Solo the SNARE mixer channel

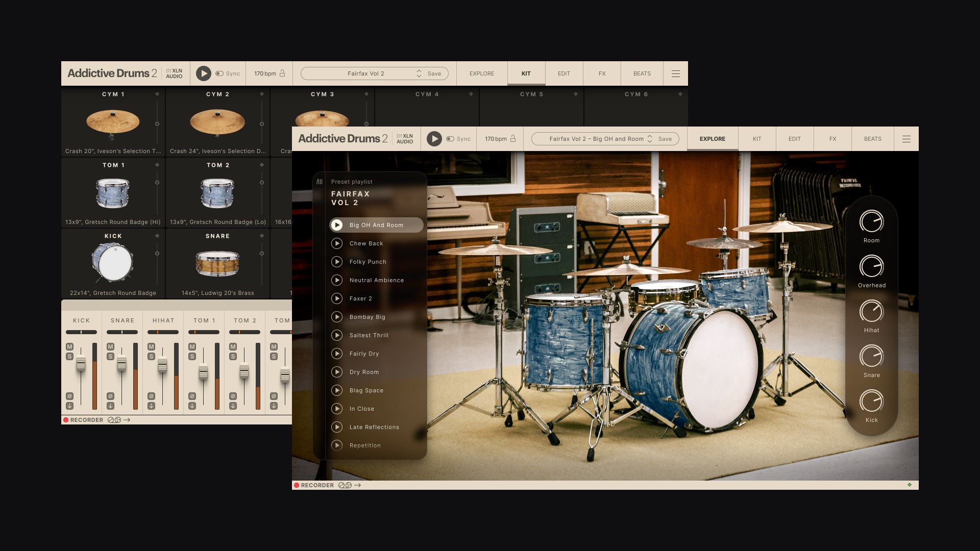[x=110, y=356]
